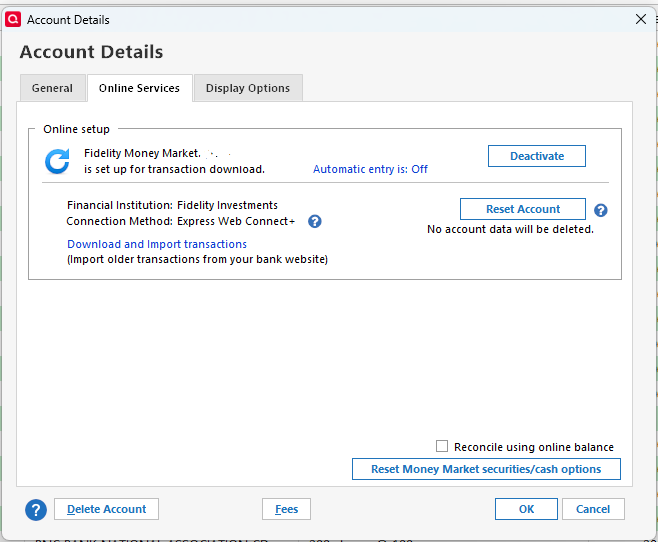This screenshot has width=658, height=542.
Task: Click the blue refresh arrow icon
Action: (57, 162)
